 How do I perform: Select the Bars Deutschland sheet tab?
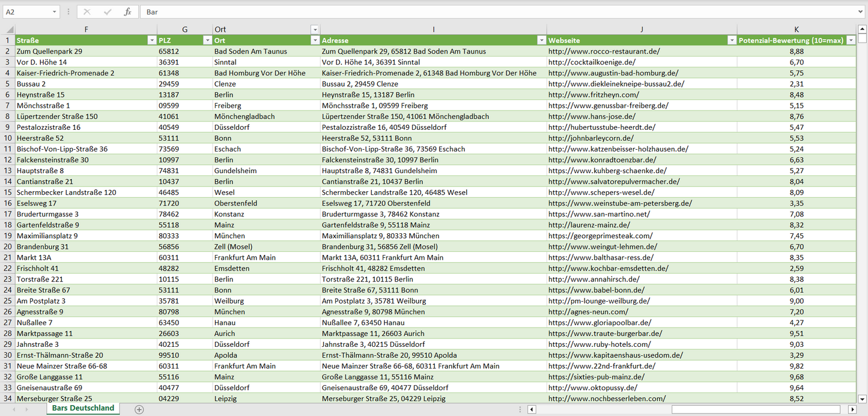pyautogui.click(x=83, y=408)
